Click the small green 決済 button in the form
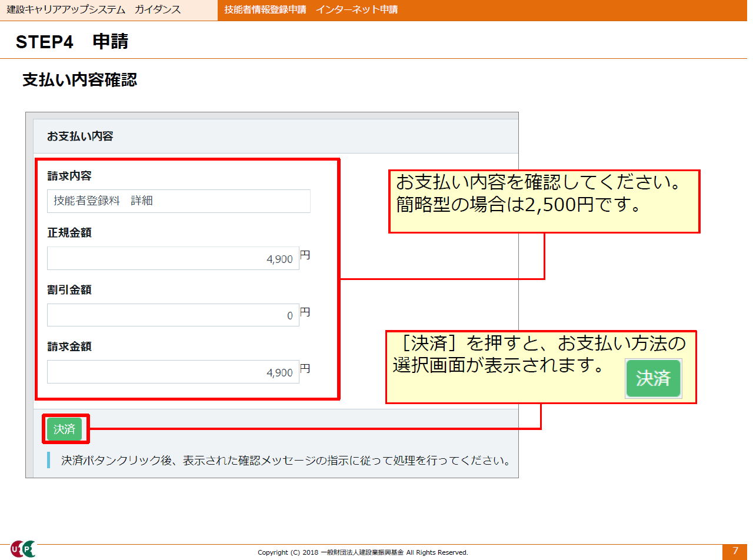The image size is (753, 560). pyautogui.click(x=64, y=429)
